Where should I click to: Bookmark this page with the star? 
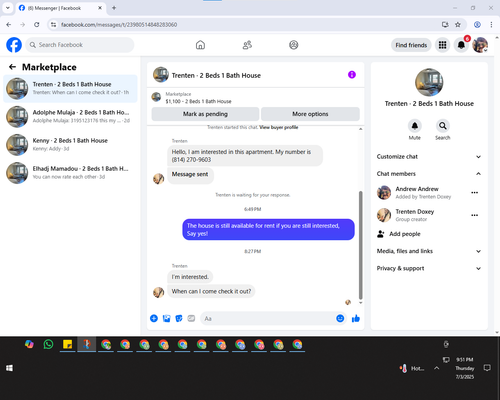458,25
